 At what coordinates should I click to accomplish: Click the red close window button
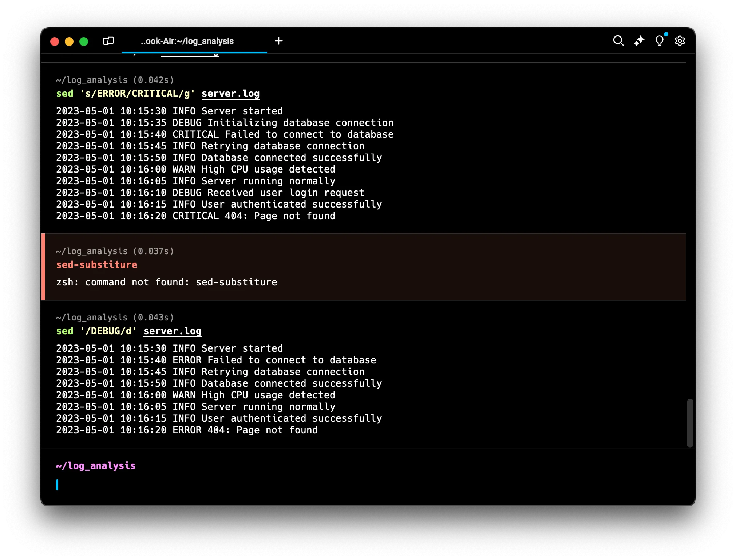tap(55, 42)
